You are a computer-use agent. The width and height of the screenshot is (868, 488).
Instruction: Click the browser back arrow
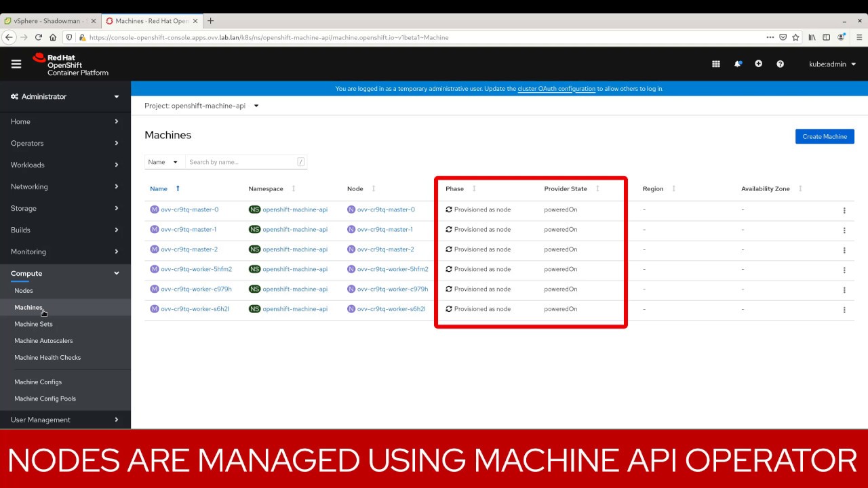9,37
